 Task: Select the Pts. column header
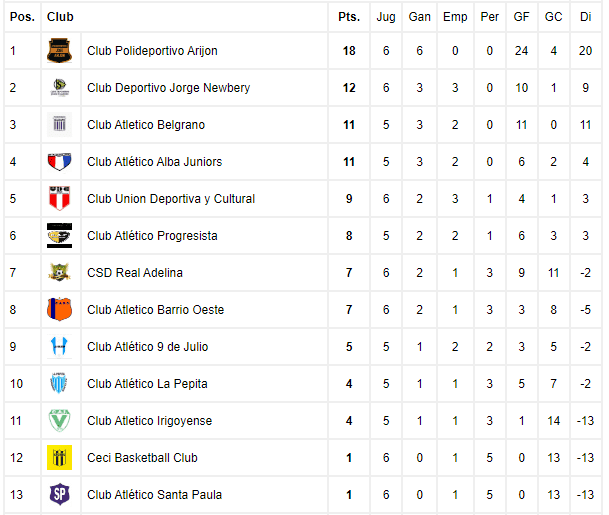pyautogui.click(x=349, y=17)
